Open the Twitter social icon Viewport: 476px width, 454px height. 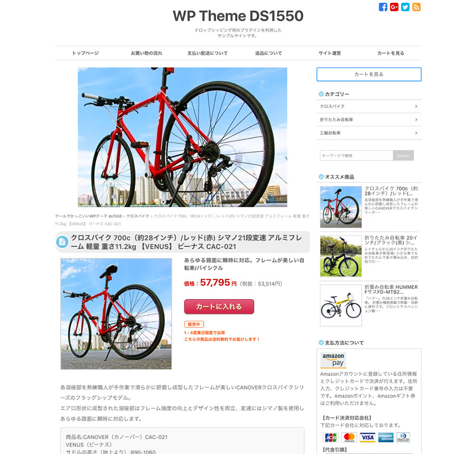pos(405,7)
